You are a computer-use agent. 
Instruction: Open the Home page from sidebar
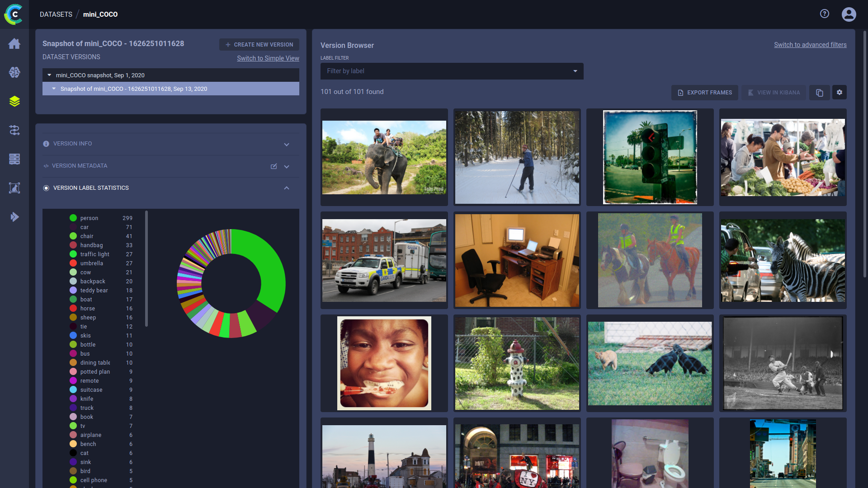click(14, 43)
